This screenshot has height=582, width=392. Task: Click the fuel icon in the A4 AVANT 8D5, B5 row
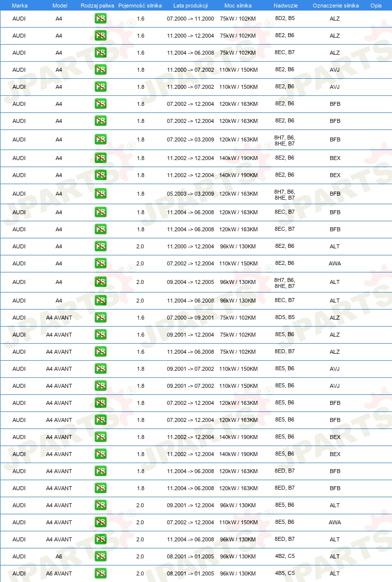(x=100, y=318)
